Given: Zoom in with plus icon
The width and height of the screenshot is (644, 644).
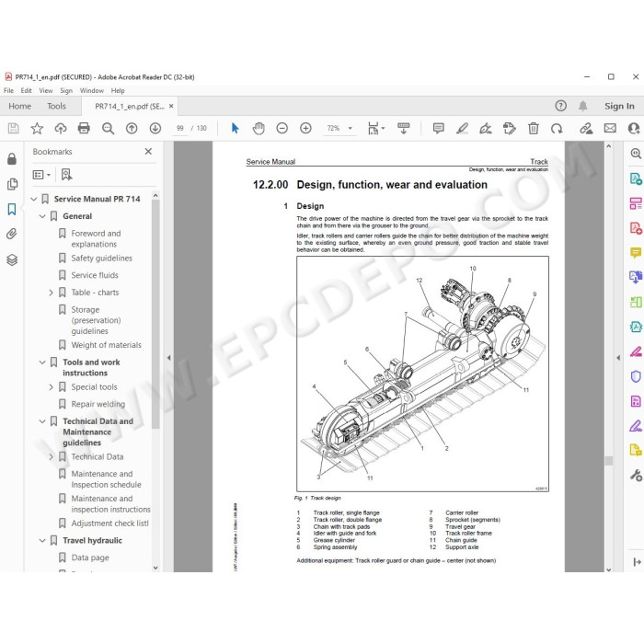Looking at the screenshot, I should tap(305, 129).
